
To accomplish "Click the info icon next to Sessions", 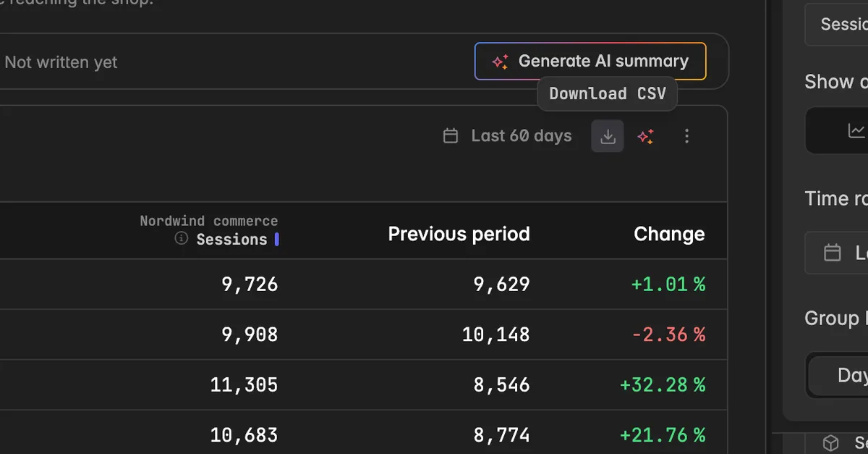I will [182, 239].
